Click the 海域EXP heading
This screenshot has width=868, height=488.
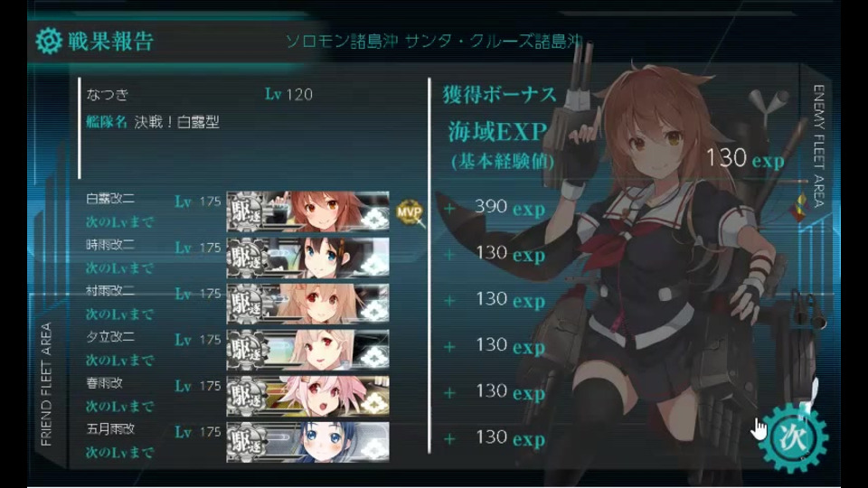(x=497, y=132)
